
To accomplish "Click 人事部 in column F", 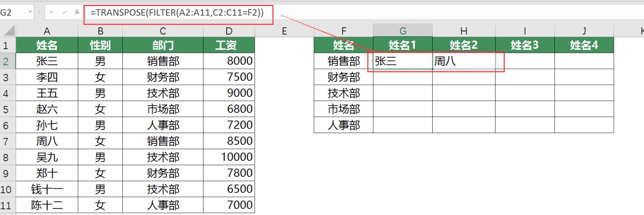I will tap(344, 125).
